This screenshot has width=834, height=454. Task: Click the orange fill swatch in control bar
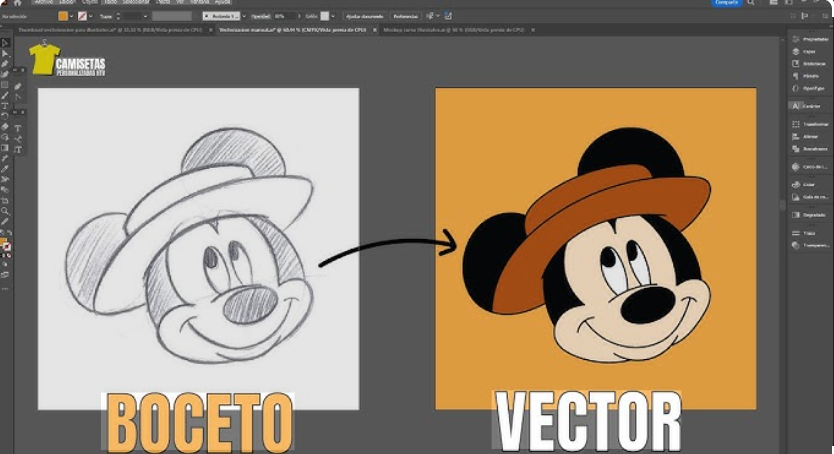pyautogui.click(x=63, y=16)
